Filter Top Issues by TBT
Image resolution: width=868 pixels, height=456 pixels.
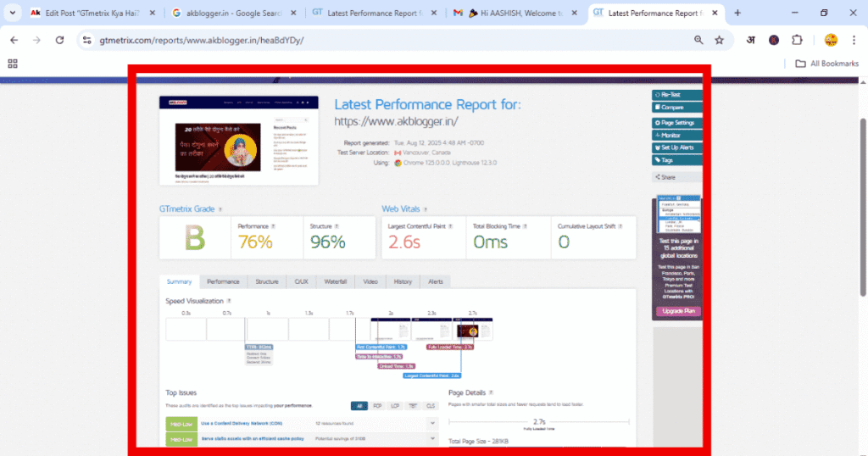[x=413, y=406]
